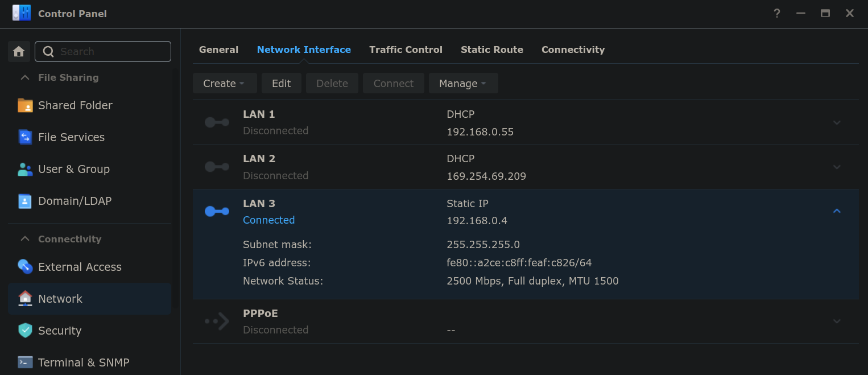This screenshot has width=868, height=375.
Task: Switch to the Static Route tab
Action: coord(491,50)
